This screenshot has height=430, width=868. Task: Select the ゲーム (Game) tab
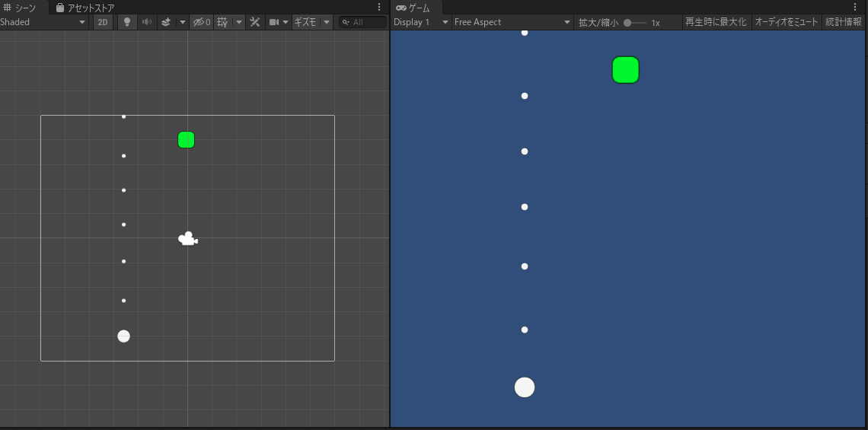click(x=413, y=8)
